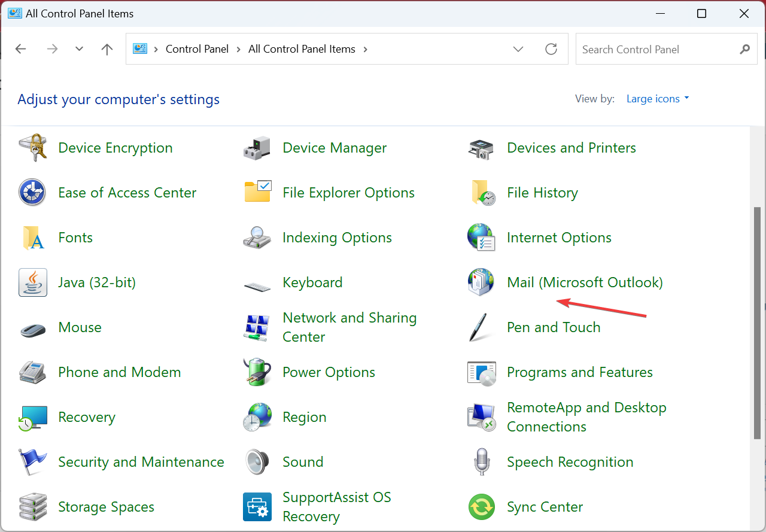766x532 pixels.
Task: Open the Device Encryption lock icon
Action: pos(32,148)
